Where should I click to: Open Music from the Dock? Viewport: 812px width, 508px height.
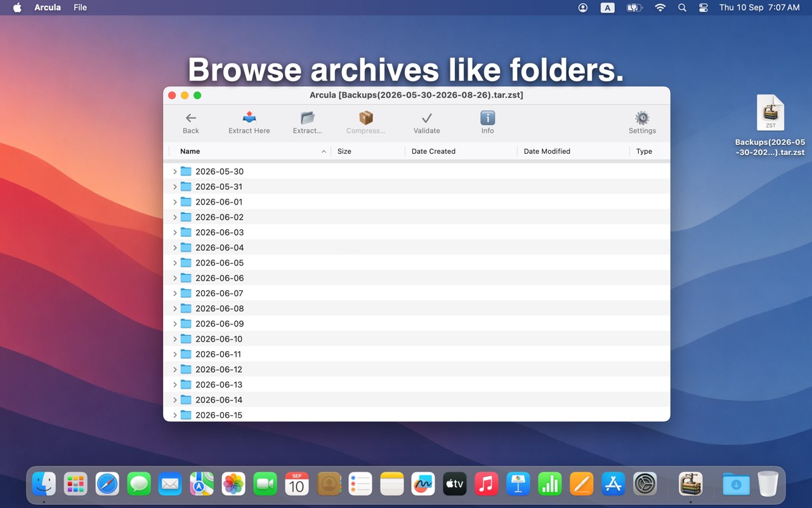(x=487, y=485)
